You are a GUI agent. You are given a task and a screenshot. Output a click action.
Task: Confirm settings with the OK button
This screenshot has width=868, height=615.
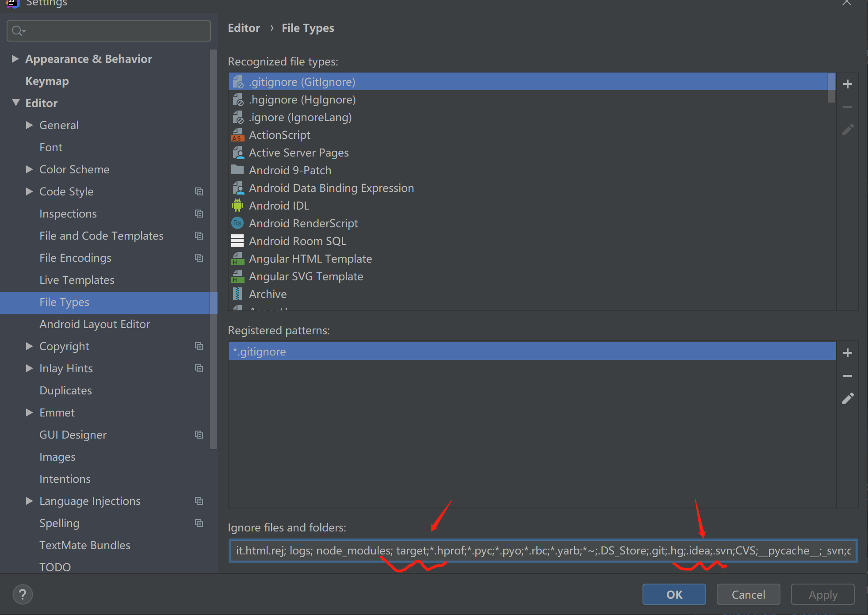[x=674, y=594]
